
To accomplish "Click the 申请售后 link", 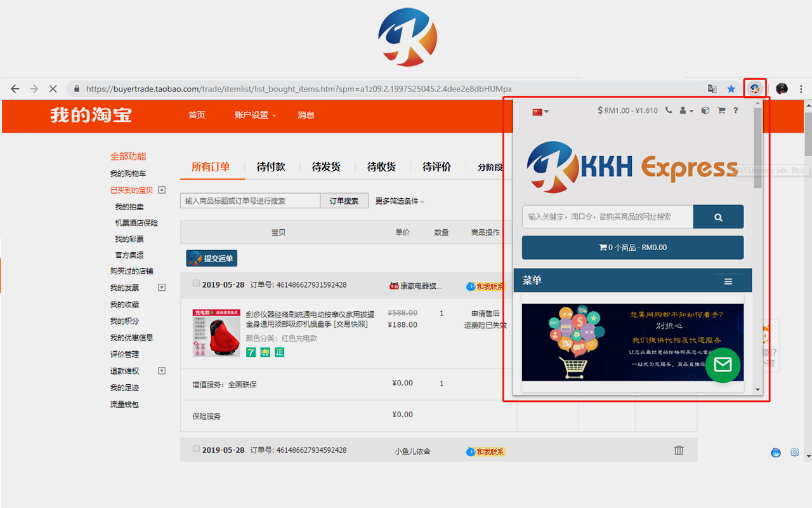I will click(485, 313).
